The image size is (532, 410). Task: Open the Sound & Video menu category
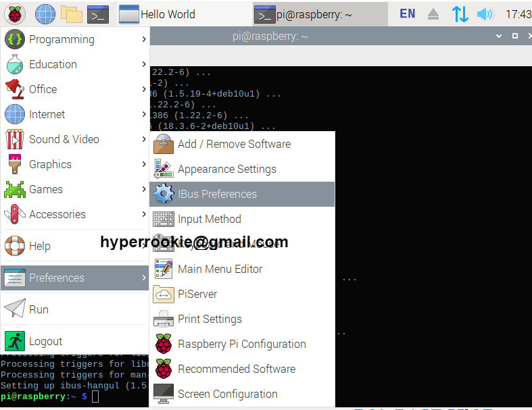[x=75, y=139]
